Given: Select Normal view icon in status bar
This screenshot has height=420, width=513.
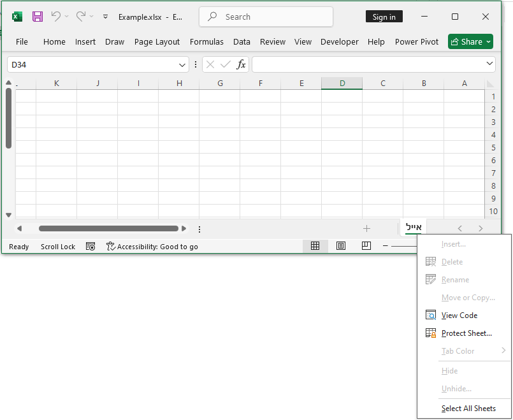Looking at the screenshot, I should coord(315,247).
